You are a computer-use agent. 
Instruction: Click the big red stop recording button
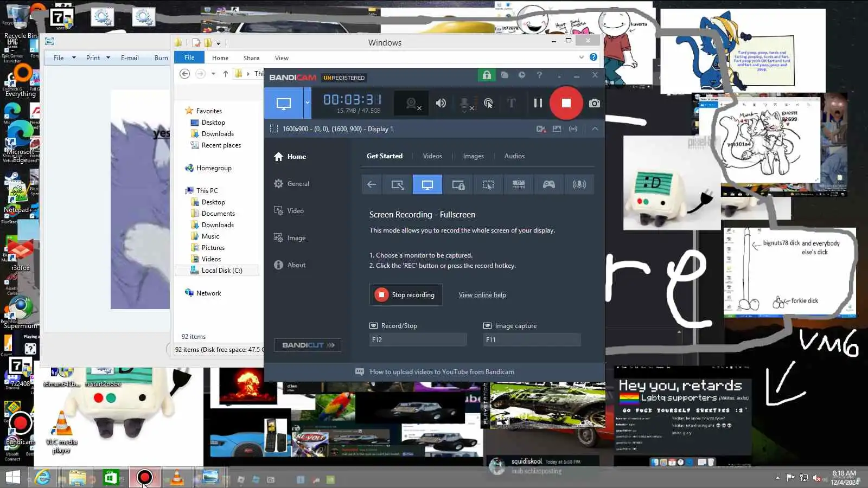566,103
